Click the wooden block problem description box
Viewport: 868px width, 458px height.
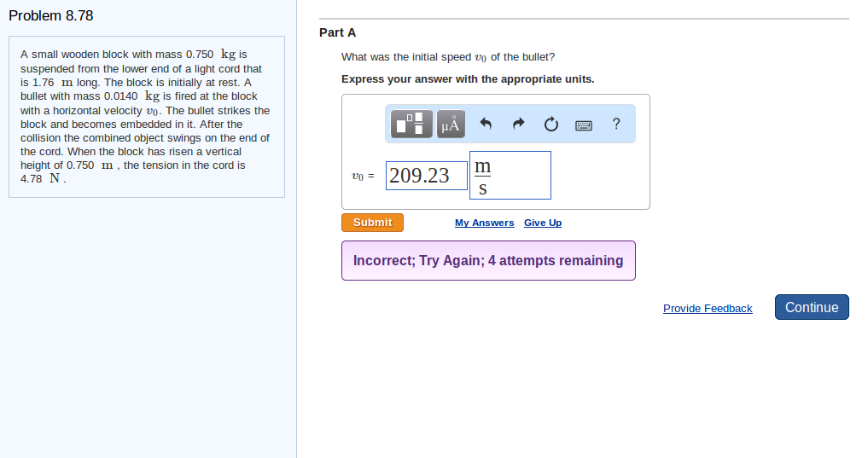tap(146, 117)
